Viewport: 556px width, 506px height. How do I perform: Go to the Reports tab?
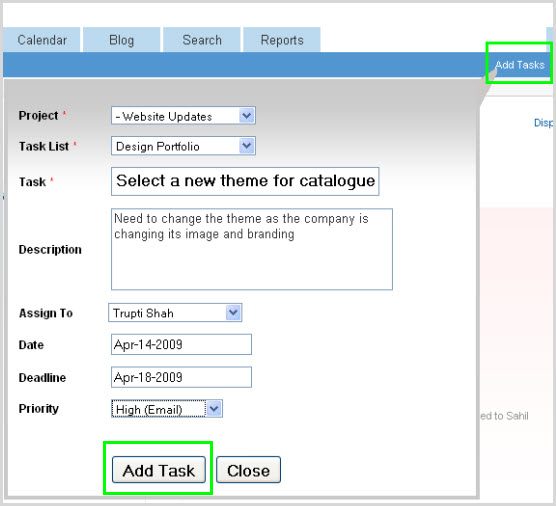[x=282, y=40]
